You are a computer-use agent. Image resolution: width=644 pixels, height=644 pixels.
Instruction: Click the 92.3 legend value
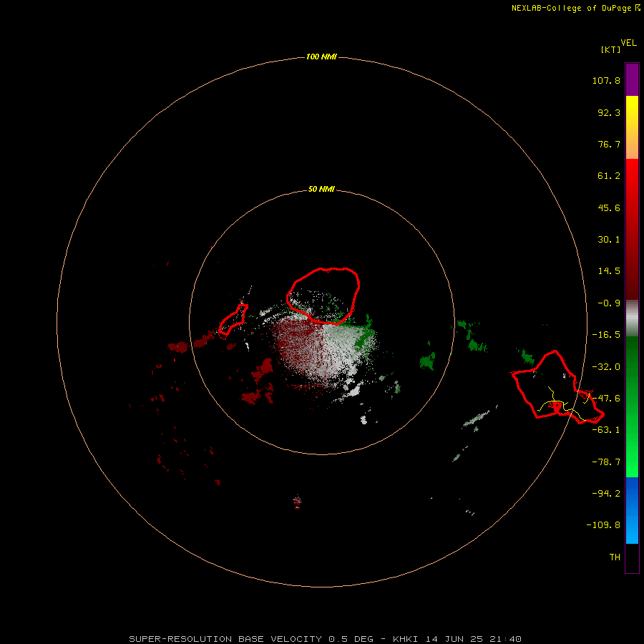tap(609, 112)
